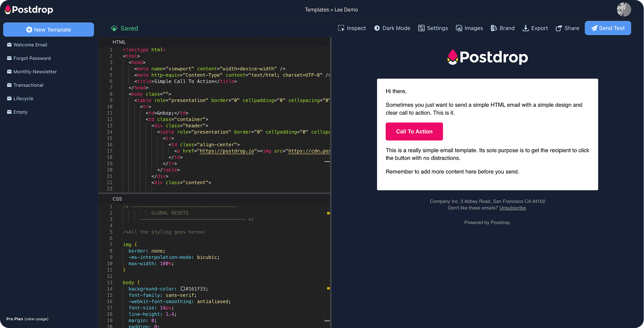The image size is (644, 328).
Task: Click the 'GLOBAL RESETS' comment in CSS
Action: click(x=170, y=213)
